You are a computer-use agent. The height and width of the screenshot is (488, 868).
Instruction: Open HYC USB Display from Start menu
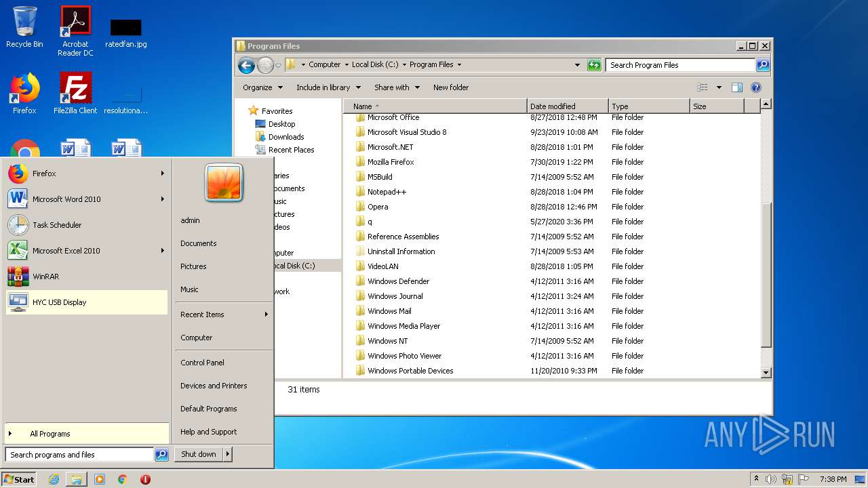click(x=87, y=302)
